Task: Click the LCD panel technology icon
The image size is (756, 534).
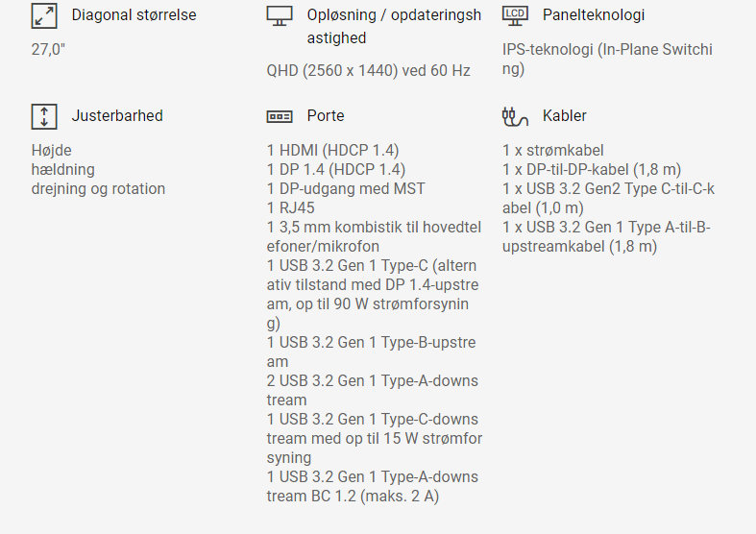Action: pos(516,15)
